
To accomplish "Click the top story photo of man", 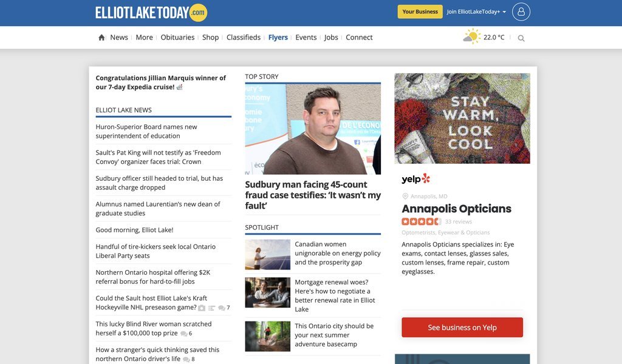I will (313, 129).
